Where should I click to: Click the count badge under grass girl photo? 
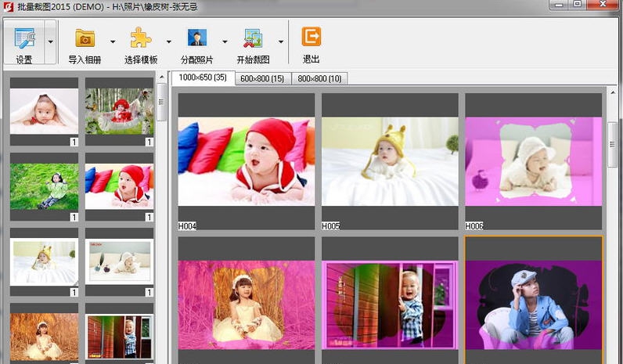point(74,217)
